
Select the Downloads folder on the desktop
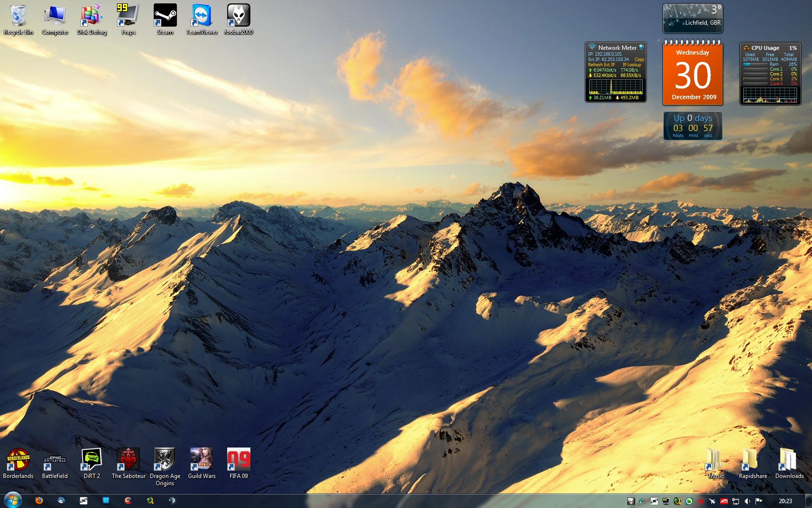coord(789,460)
